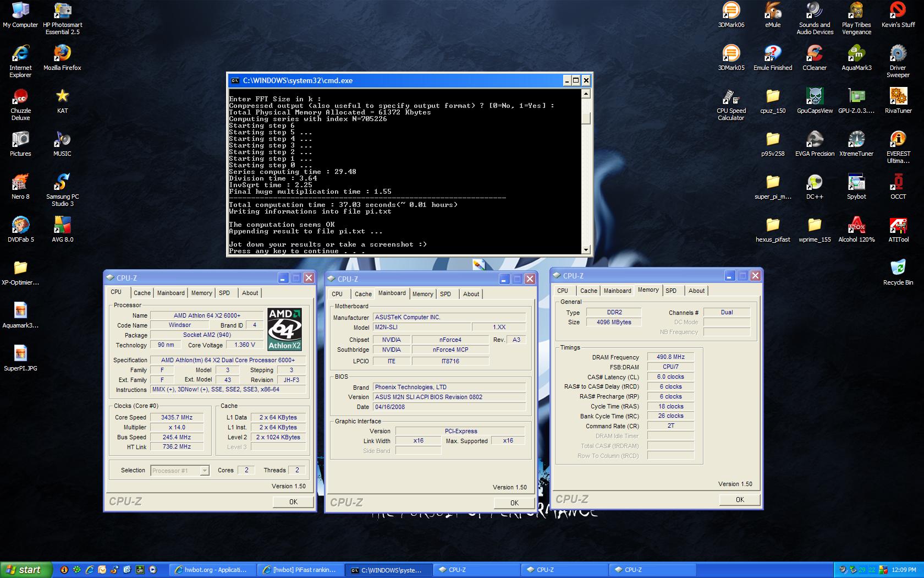The image size is (924, 578).
Task: Open the p95v258 folder
Action: (773, 144)
